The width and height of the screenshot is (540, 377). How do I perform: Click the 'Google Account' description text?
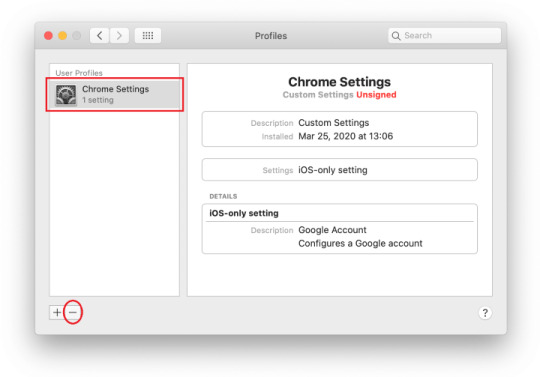click(x=332, y=230)
